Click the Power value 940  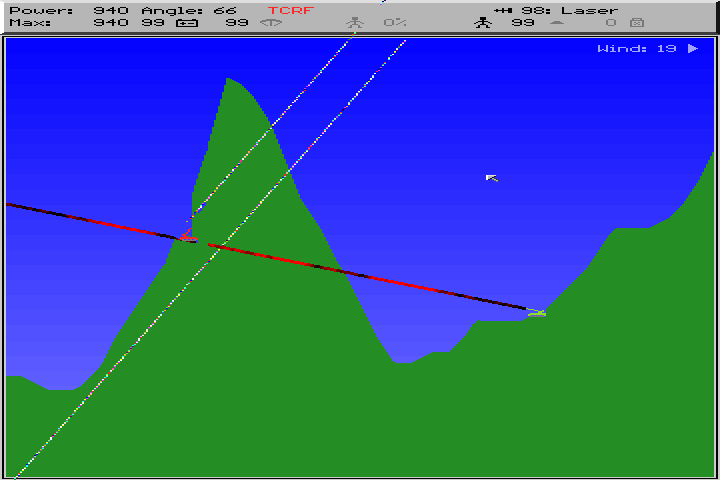[x=111, y=10]
